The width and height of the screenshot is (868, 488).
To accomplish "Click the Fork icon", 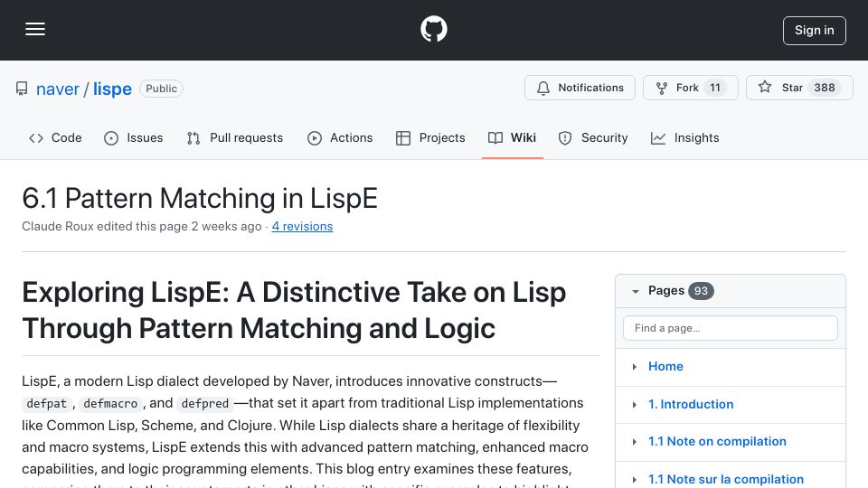I will tap(662, 88).
